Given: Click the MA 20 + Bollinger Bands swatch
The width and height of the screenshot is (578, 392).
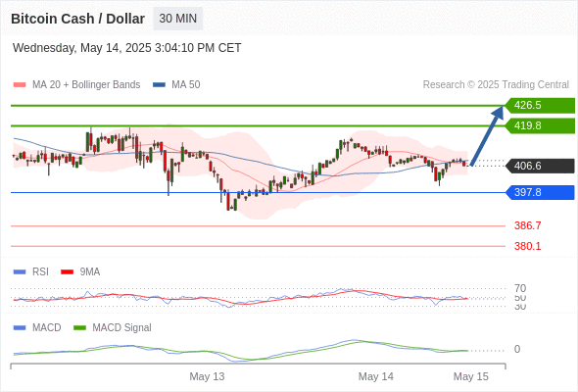Looking at the screenshot, I should (x=20, y=85).
